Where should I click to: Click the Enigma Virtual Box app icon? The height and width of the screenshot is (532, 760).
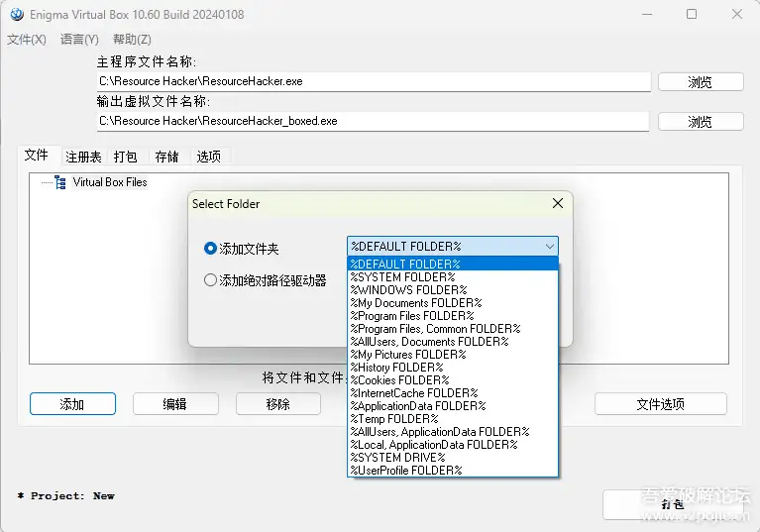coord(17,15)
